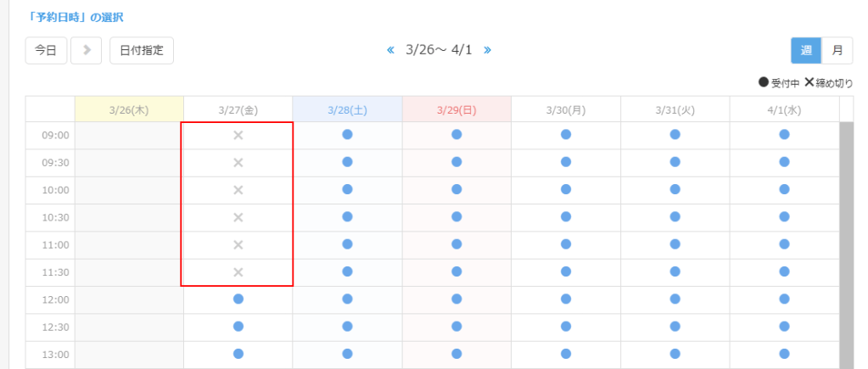The image size is (868, 369).
Task: Click the 3/27 (Fri) 12:00 available slot
Action: click(x=238, y=299)
